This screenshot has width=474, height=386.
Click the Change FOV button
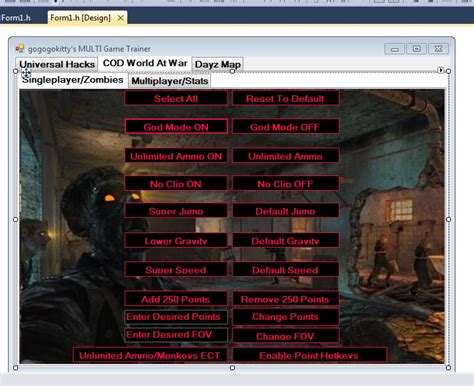[285, 336]
